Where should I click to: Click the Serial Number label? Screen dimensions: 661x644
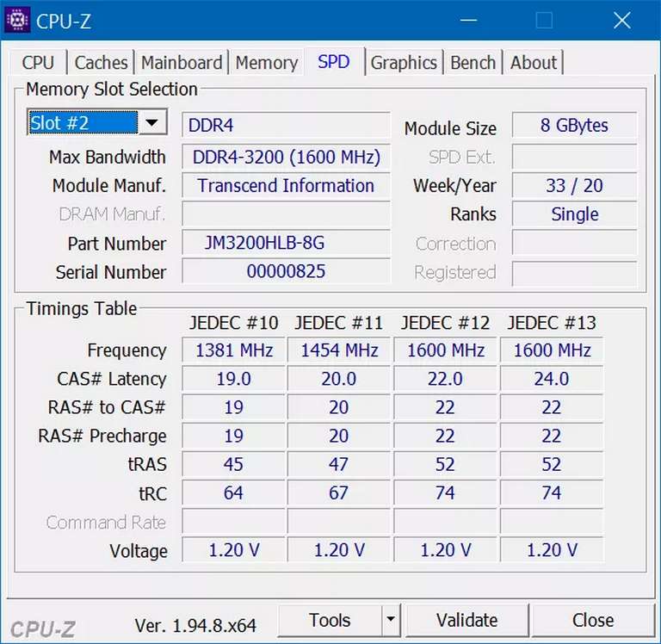(111, 272)
